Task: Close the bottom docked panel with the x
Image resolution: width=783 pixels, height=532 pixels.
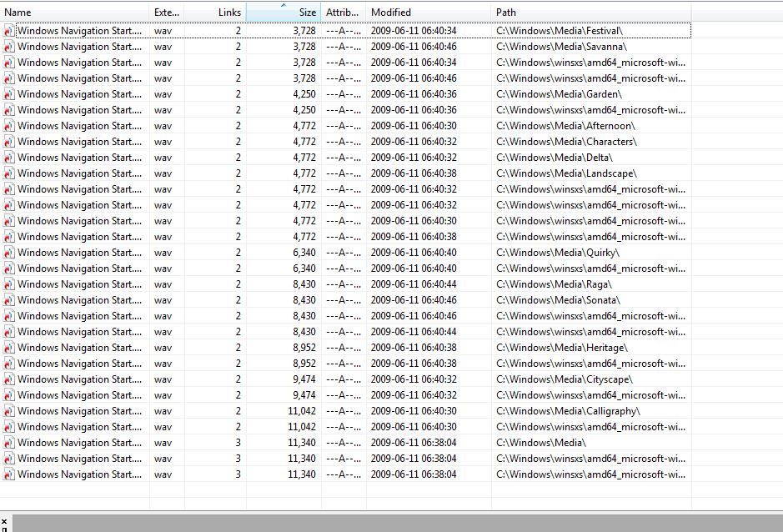Action: point(4,521)
